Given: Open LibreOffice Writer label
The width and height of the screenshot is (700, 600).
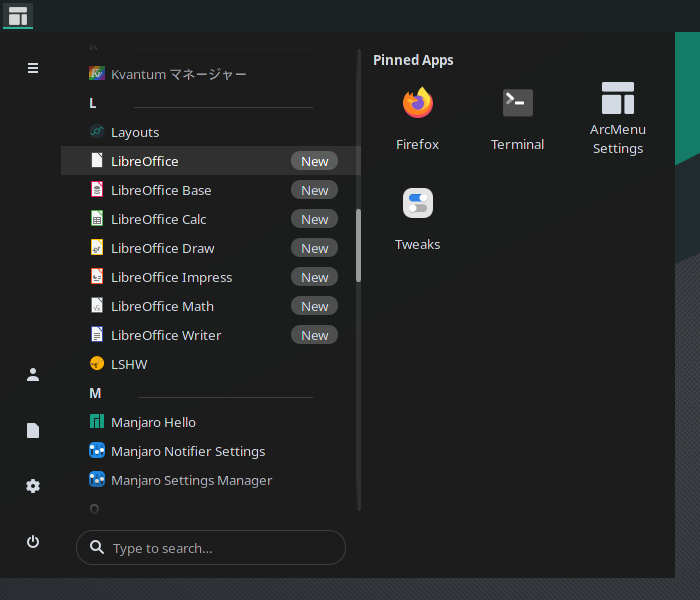Looking at the screenshot, I should [x=166, y=335].
